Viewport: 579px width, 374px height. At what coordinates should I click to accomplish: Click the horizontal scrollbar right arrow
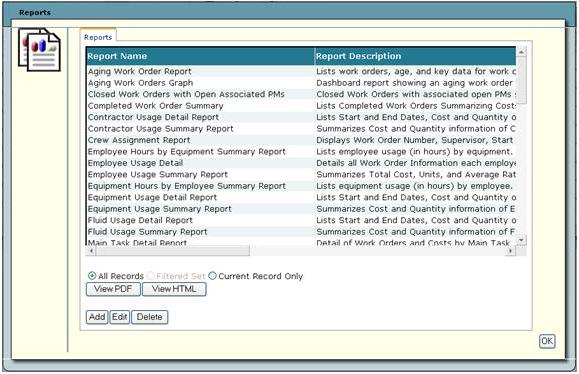[511, 251]
